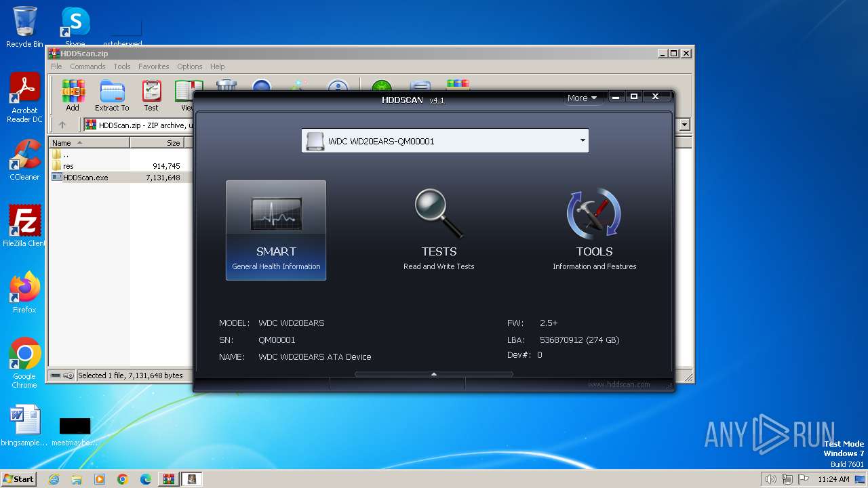Image resolution: width=868 pixels, height=488 pixels.
Task: Open the volume control in system tray
Action: 770,479
